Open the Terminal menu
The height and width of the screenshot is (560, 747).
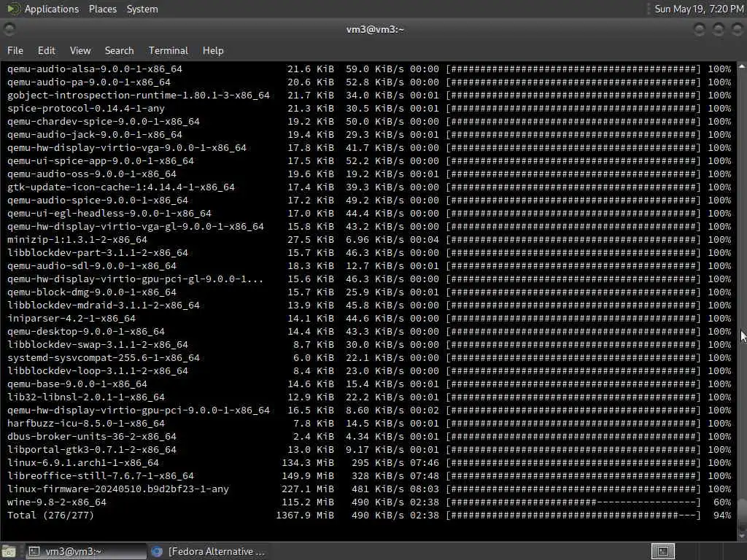point(169,50)
